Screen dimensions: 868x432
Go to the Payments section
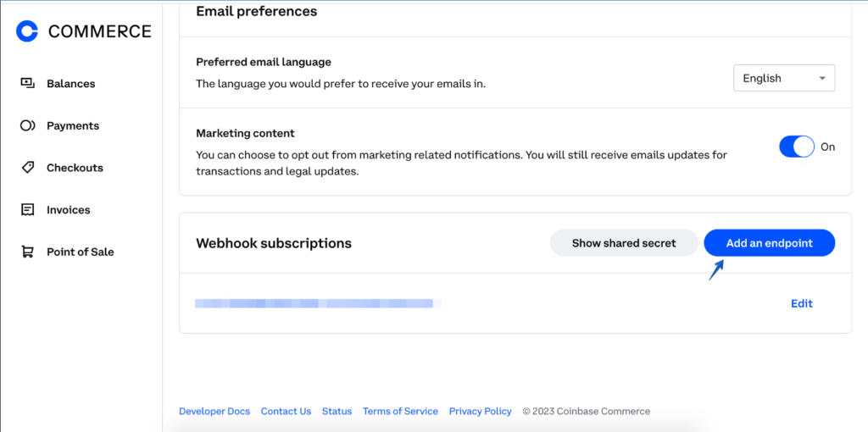(73, 125)
